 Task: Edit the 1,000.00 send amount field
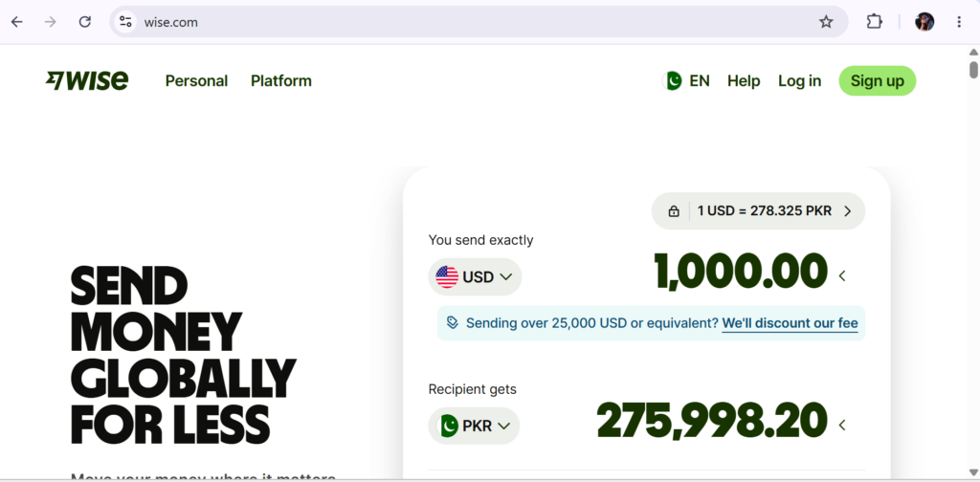click(x=741, y=273)
